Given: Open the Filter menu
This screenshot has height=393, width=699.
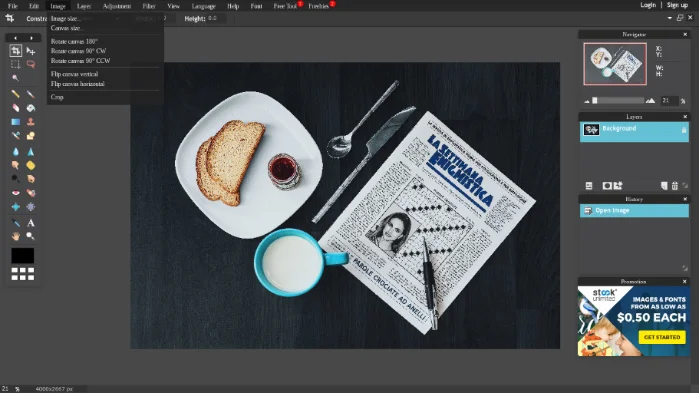Looking at the screenshot, I should [149, 6].
